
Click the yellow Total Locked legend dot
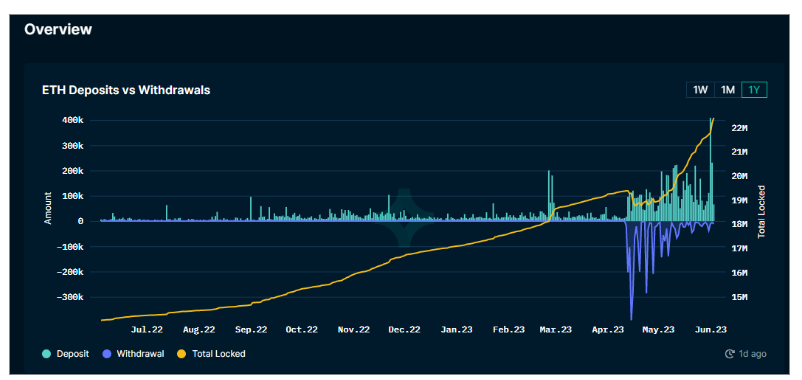181,353
